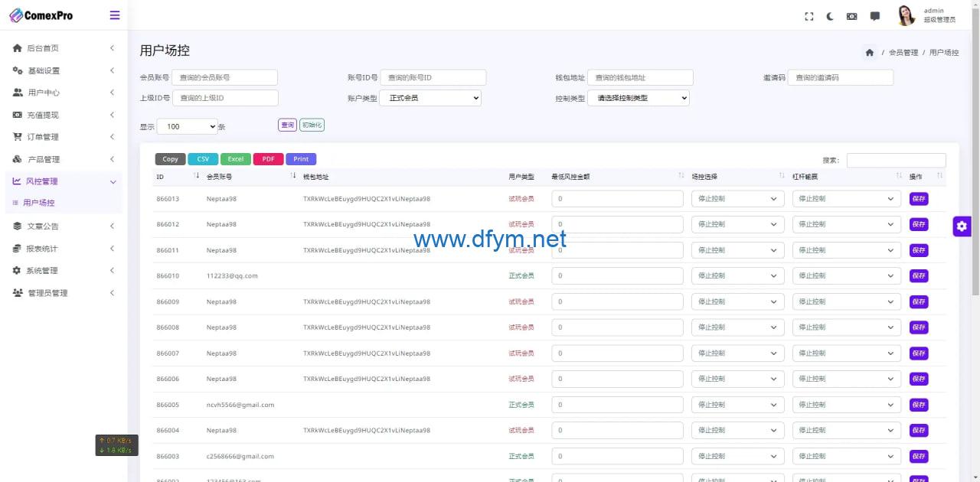
Task: Click account 112233@qq.com in table
Action: click(232, 276)
